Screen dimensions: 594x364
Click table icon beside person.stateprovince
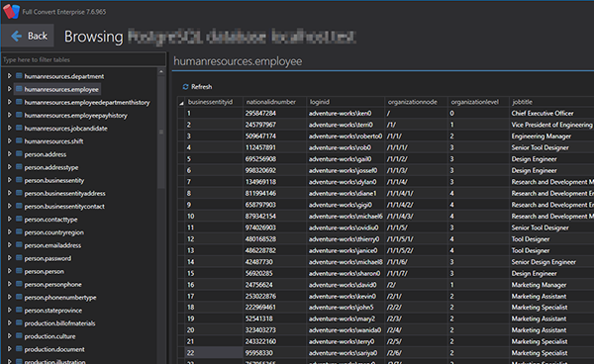[x=19, y=310]
